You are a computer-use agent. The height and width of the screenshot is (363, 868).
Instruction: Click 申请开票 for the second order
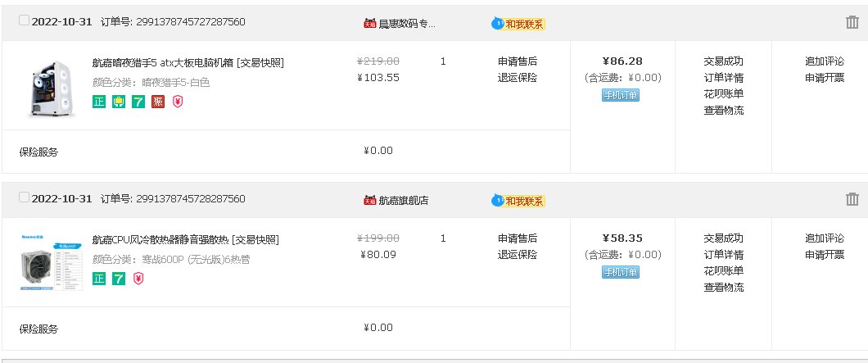coord(825,254)
